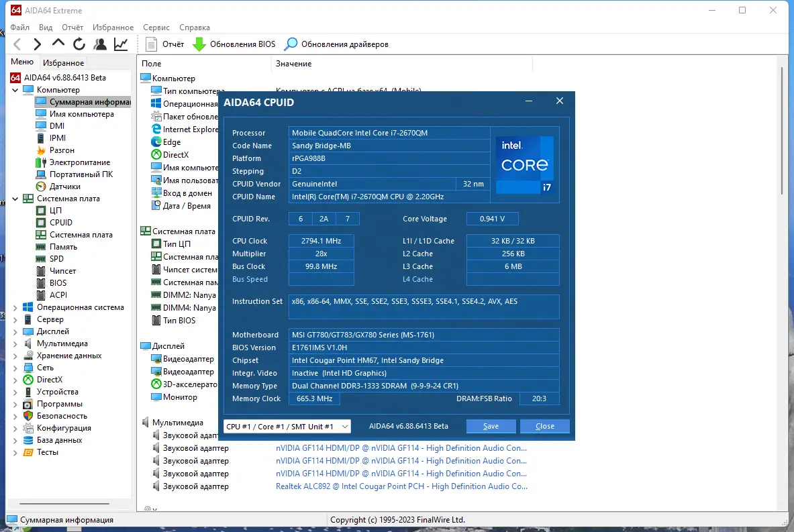This screenshot has height=532, width=794.
Task: Refresh the view with the circular arrow icon
Action: click(x=79, y=44)
